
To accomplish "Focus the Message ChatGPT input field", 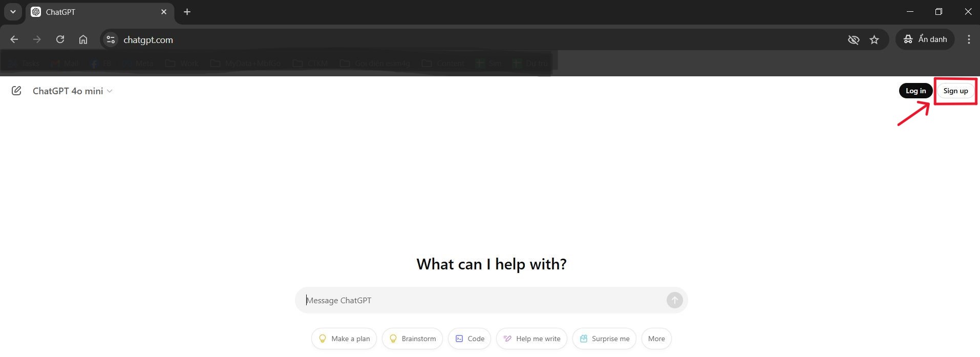I will (481, 300).
